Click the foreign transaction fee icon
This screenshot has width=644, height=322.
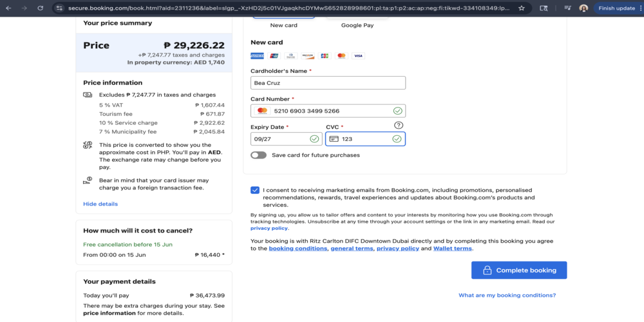point(88,180)
